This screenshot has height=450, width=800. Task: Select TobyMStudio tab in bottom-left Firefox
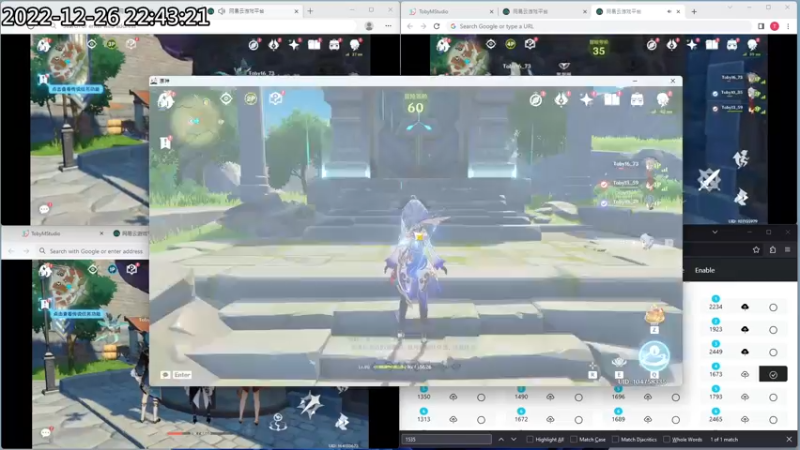59,233
